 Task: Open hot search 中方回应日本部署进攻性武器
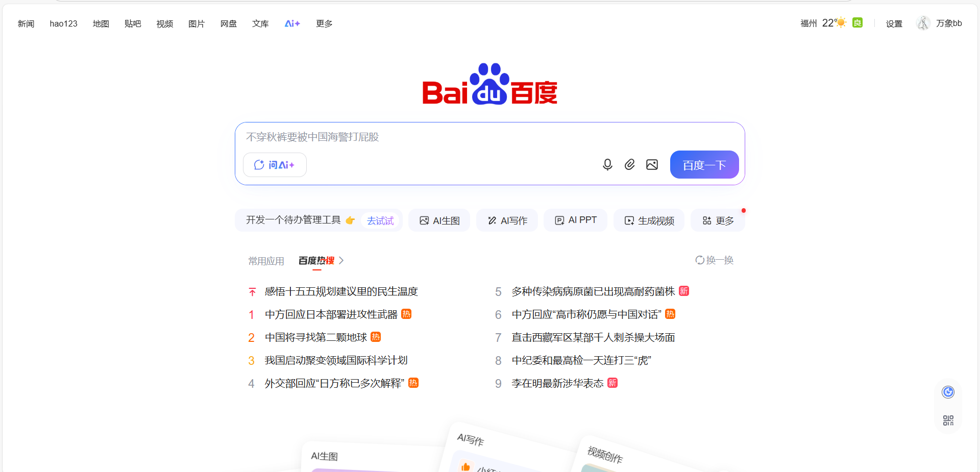[331, 314]
